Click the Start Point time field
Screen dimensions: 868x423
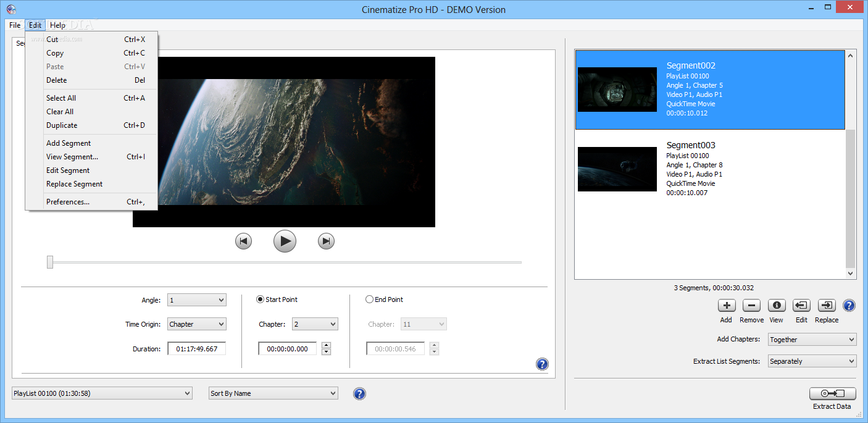288,349
